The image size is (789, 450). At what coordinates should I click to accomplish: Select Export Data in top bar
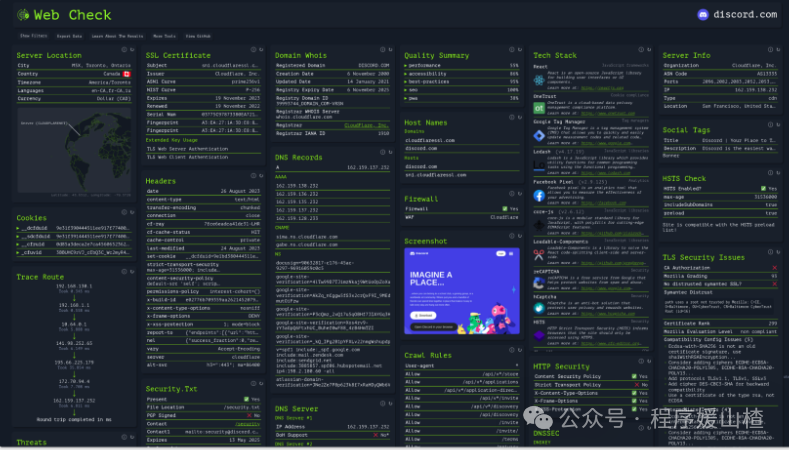[x=69, y=36]
